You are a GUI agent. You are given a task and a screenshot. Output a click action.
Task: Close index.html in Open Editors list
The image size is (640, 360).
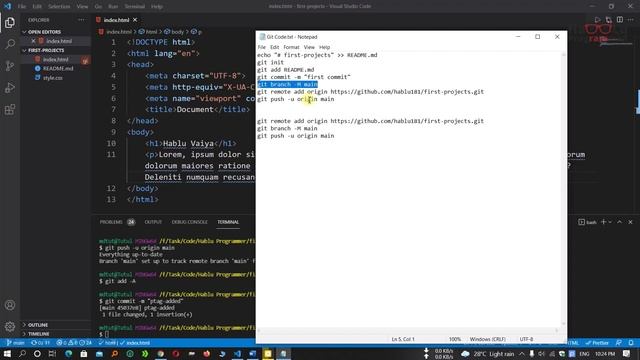(x=33, y=41)
